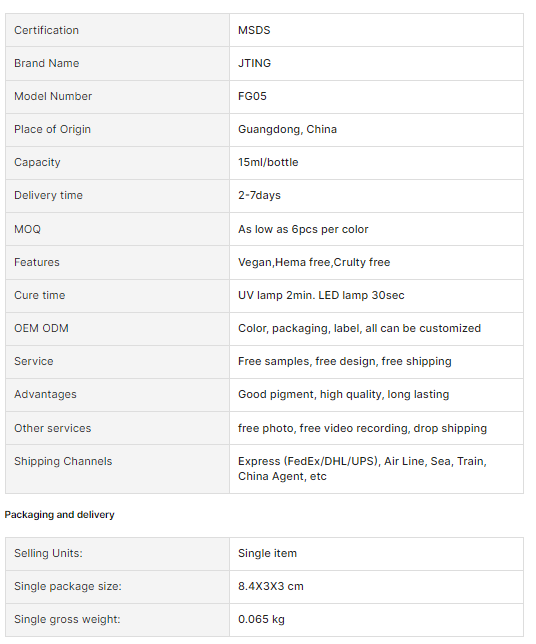Click the 2-7days delivery time value

tap(259, 195)
